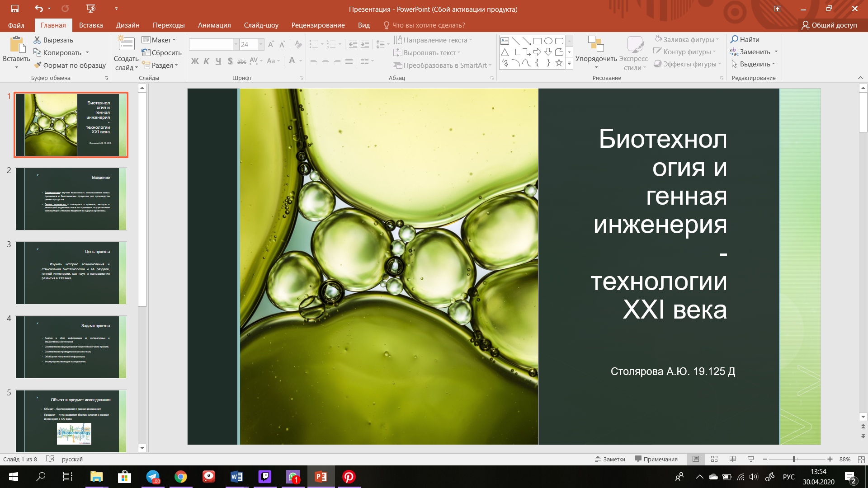The image size is (868, 488).
Task: Open the font size dropdown arrow
Action: coord(261,44)
